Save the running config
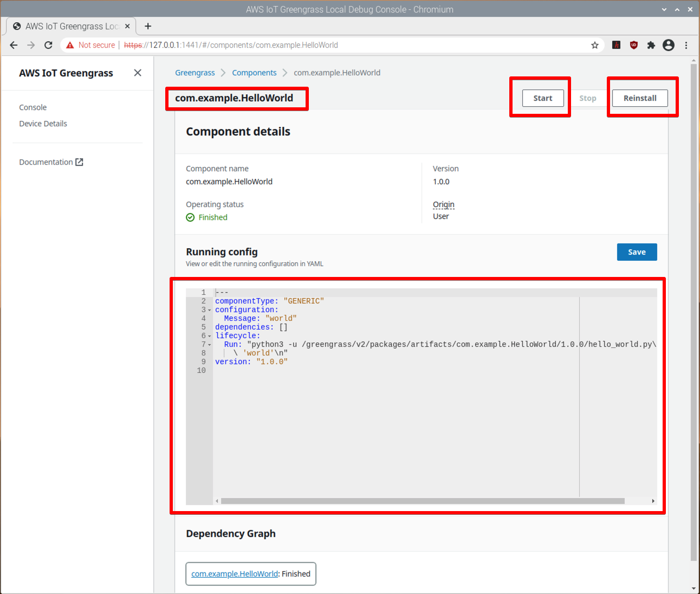The height and width of the screenshot is (594, 700). 637,251
